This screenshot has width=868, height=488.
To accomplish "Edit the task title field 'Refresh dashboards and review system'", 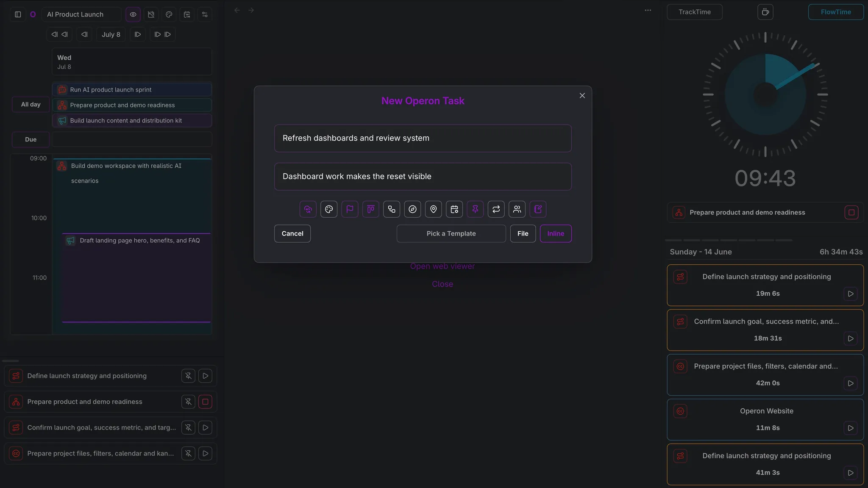I will pos(423,138).
